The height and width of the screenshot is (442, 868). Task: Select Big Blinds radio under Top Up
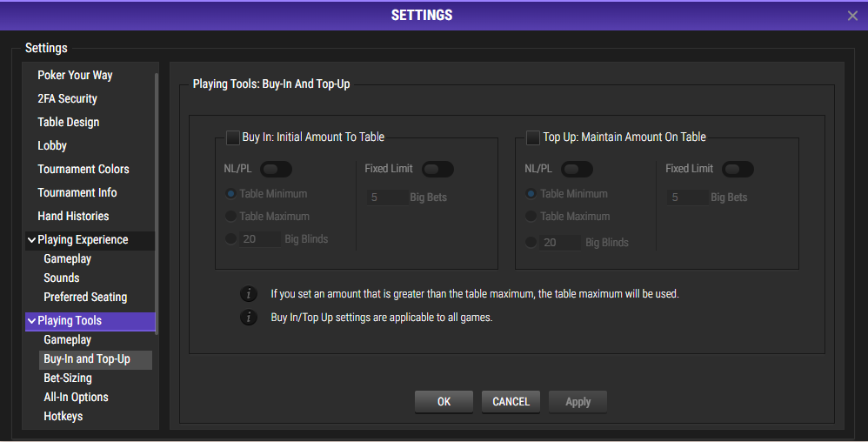[531, 242]
